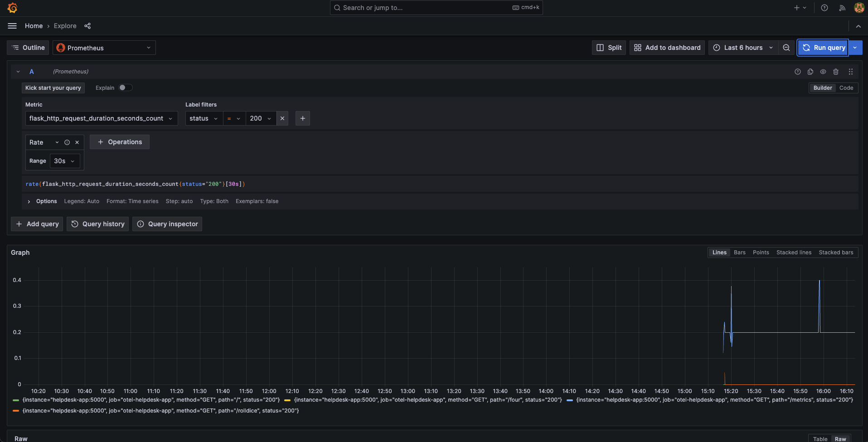Click the share icon next to Explore
The width and height of the screenshot is (868, 442).
(87, 26)
